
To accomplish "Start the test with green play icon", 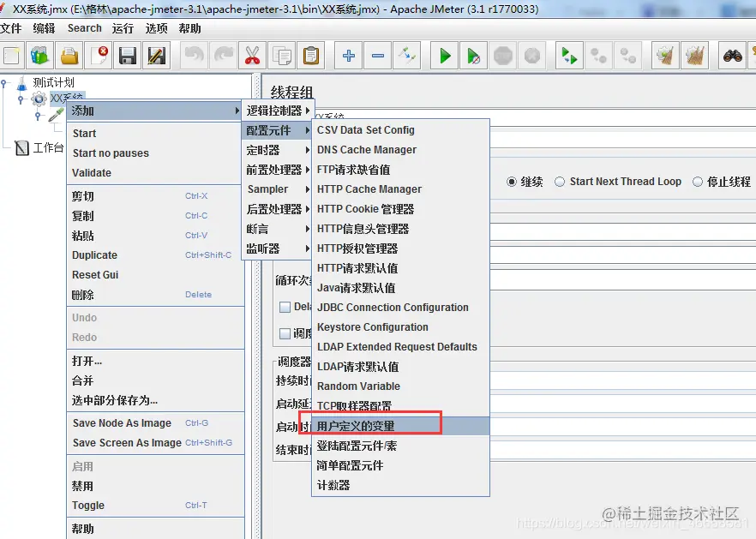I will tap(445, 56).
